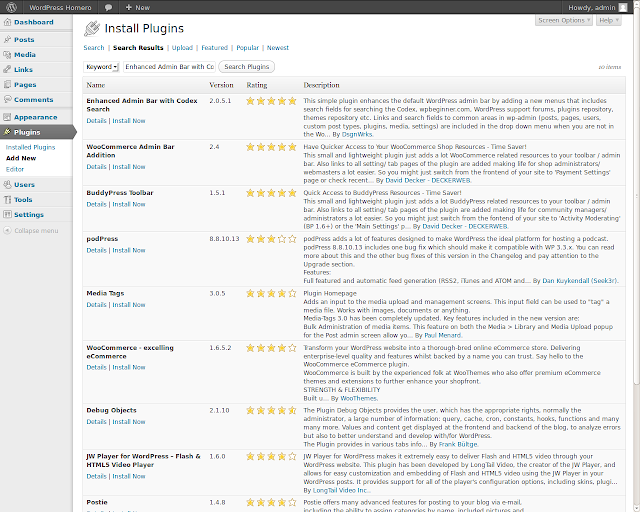
Task: Switch to the Upload tab
Action: (182, 48)
